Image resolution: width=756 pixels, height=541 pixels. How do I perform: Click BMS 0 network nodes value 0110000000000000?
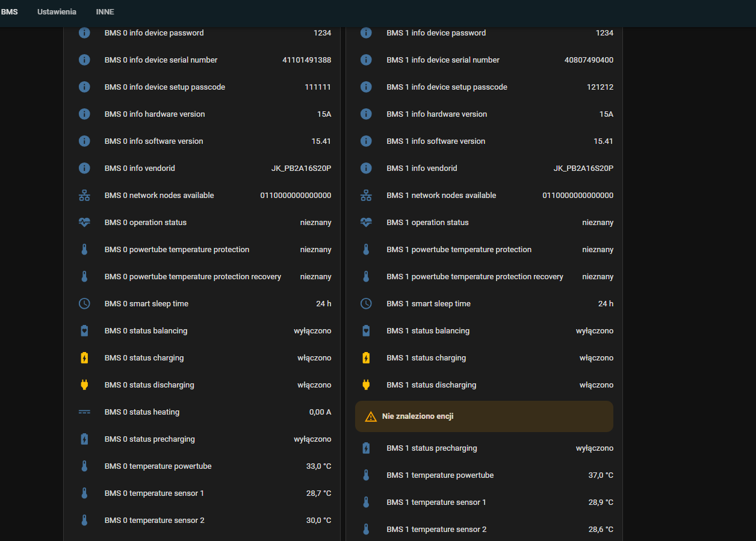[296, 196]
